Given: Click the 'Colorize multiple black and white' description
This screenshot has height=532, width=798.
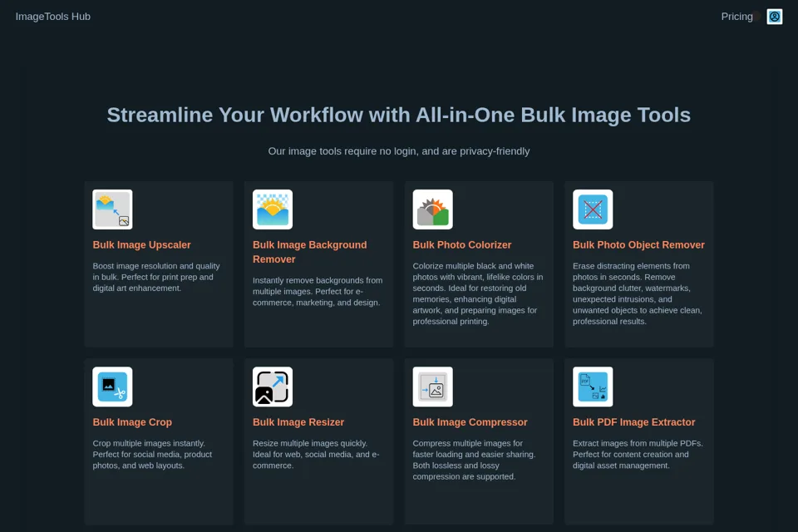Looking at the screenshot, I should 478,293.
